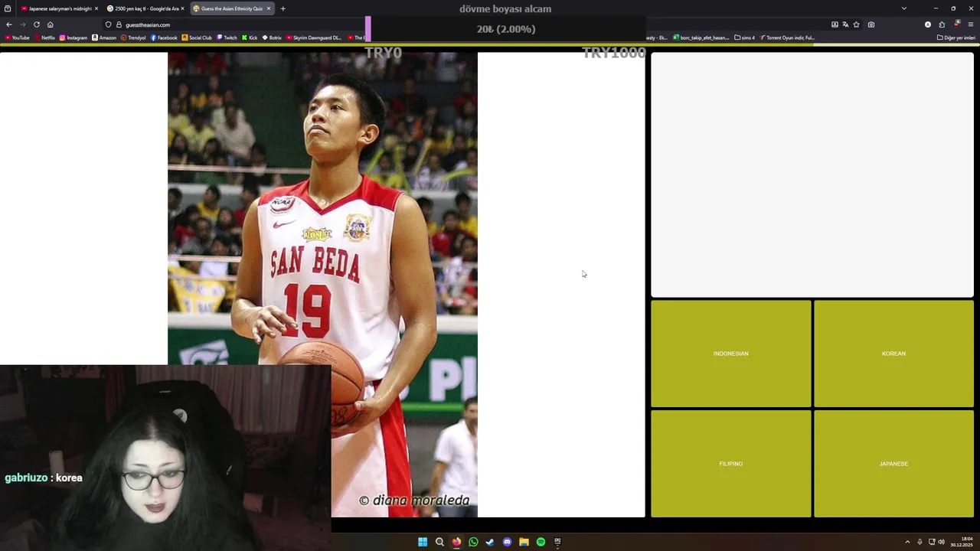Choose the FILIPINO answer tile
The image size is (980, 551).
pyautogui.click(x=730, y=464)
